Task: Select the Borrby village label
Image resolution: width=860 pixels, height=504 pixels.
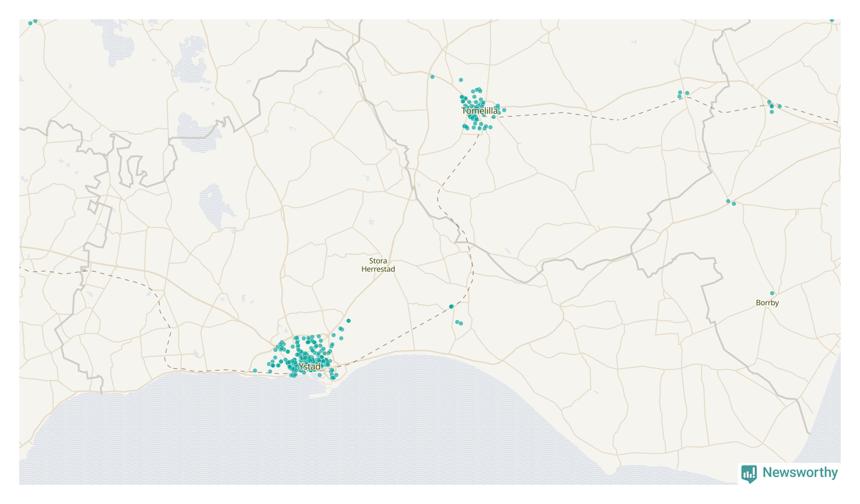Action: [x=767, y=303]
